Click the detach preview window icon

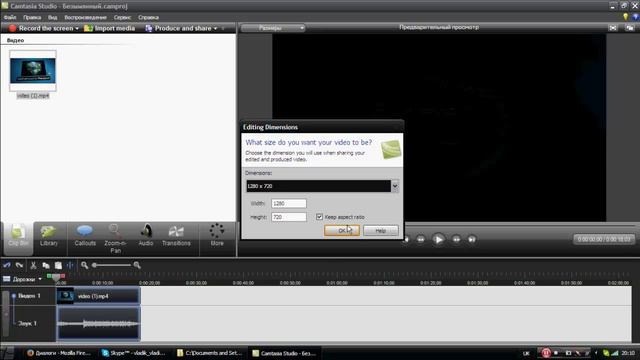630,28
